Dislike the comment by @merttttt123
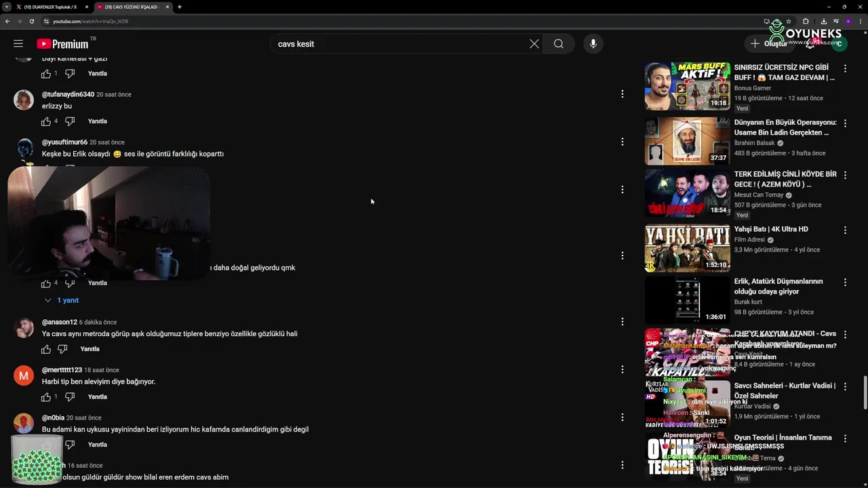 tap(70, 397)
